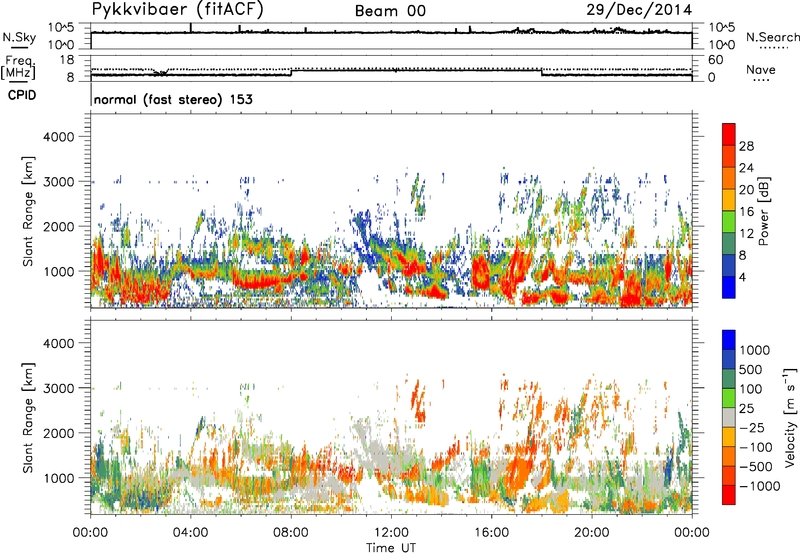Click the yellow-orange Power colorbar segment near 20
This screenshot has height=554, width=800.
point(729,199)
